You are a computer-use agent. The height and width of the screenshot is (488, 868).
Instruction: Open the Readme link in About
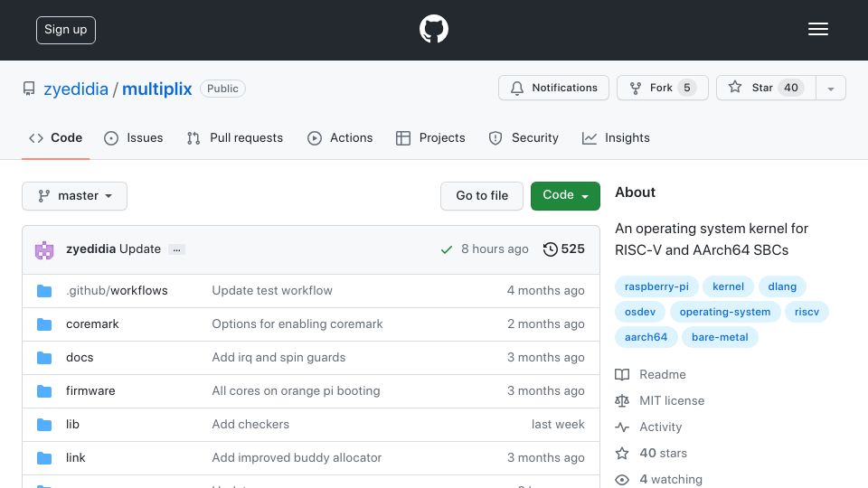tap(650, 374)
